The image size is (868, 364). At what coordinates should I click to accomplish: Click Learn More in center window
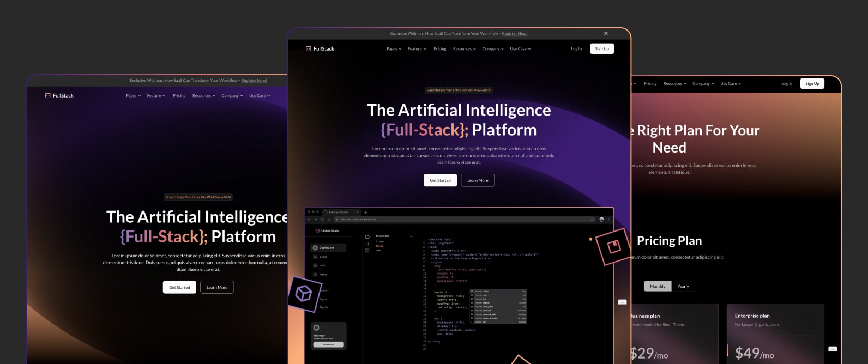point(478,180)
